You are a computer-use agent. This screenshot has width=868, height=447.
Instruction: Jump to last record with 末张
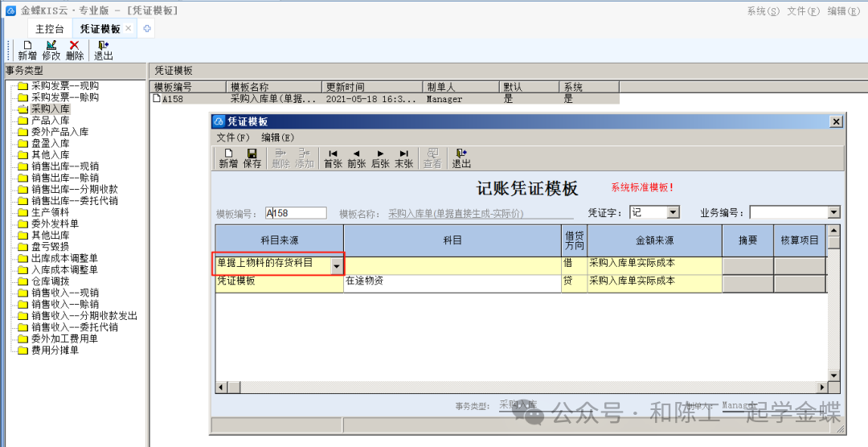click(x=404, y=158)
